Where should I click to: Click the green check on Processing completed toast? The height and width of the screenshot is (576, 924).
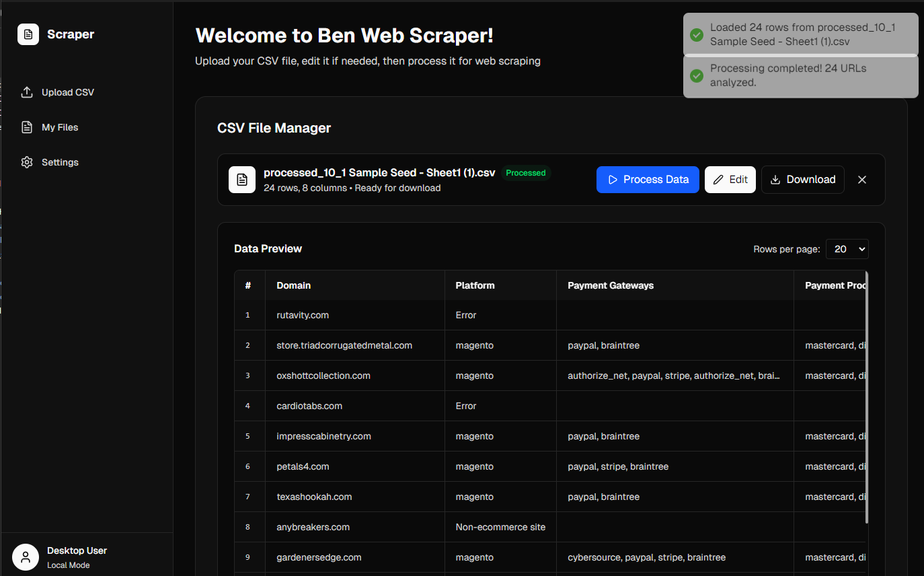(x=697, y=75)
